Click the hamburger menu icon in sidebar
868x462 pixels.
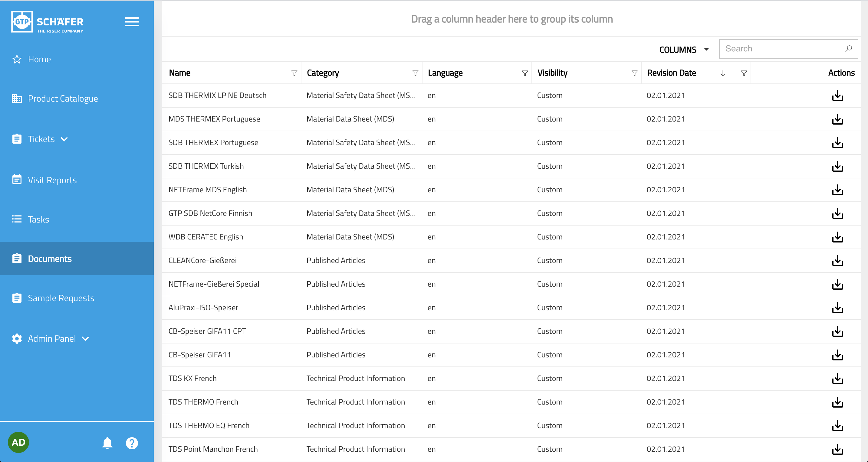pyautogui.click(x=132, y=22)
